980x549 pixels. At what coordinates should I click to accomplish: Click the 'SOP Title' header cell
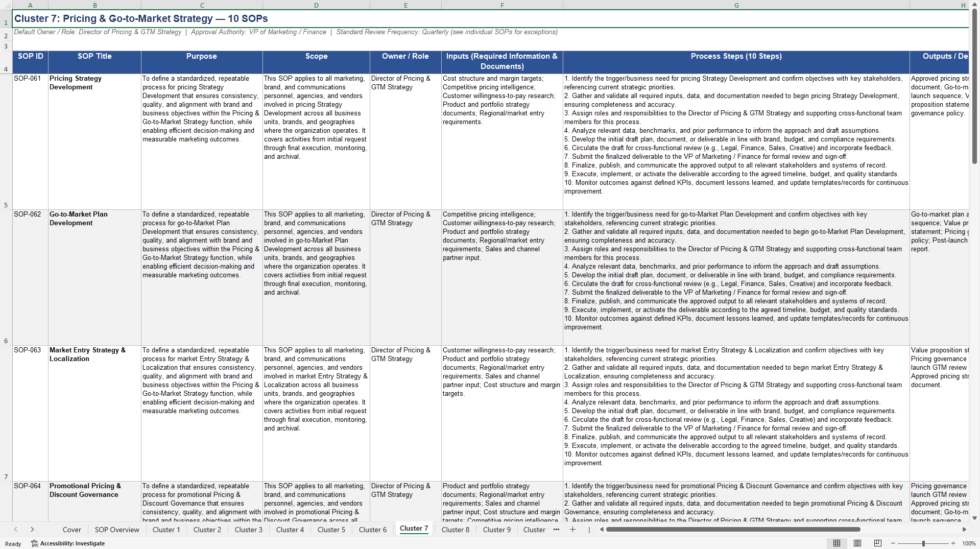(94, 62)
